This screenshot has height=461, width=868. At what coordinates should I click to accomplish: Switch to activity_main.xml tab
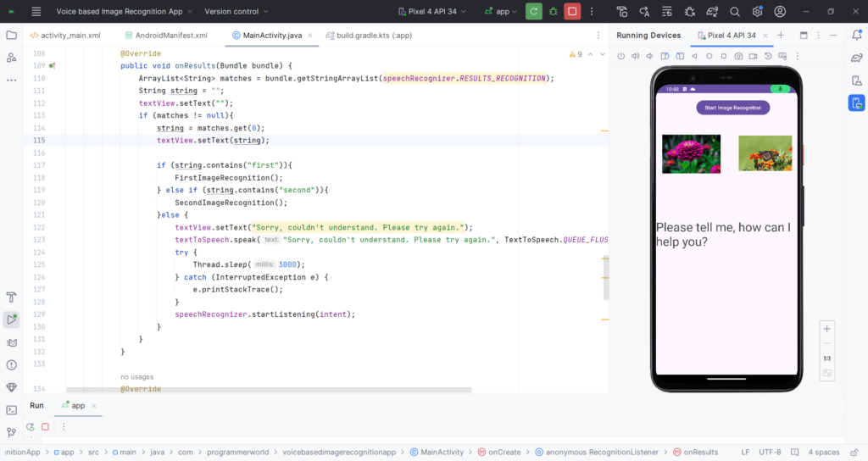pos(65,36)
